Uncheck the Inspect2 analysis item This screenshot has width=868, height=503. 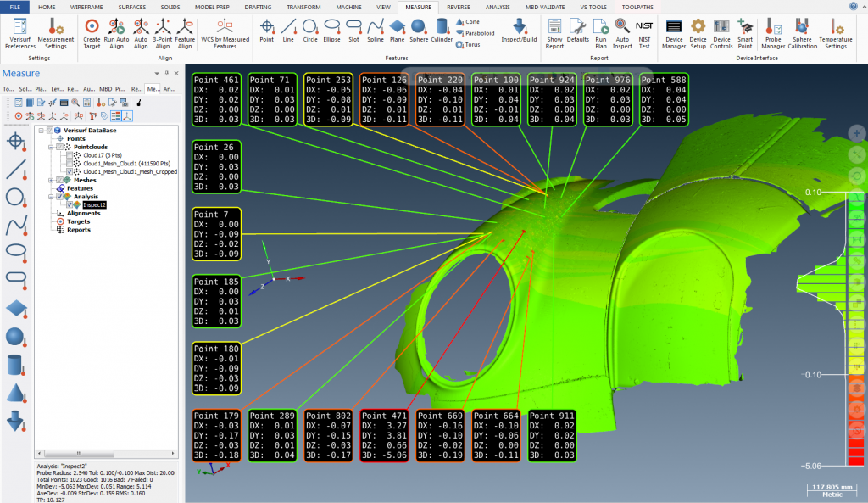69,204
